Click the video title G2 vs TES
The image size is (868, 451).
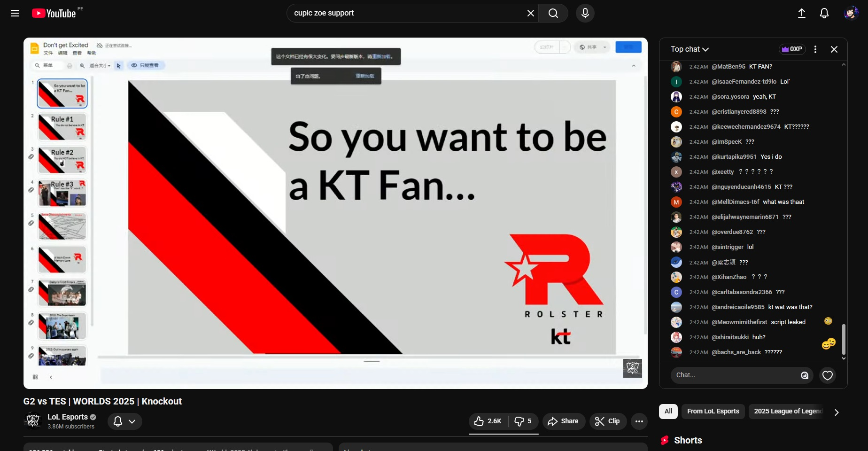click(102, 402)
